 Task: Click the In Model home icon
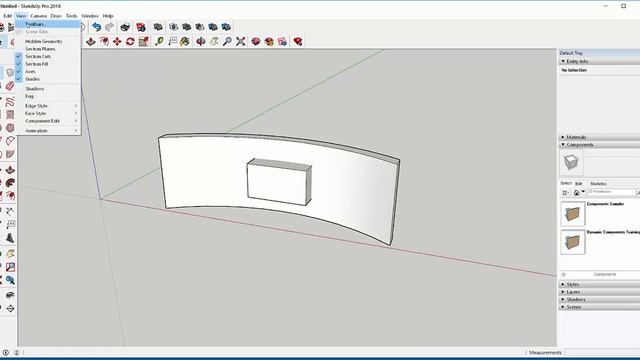(576, 192)
